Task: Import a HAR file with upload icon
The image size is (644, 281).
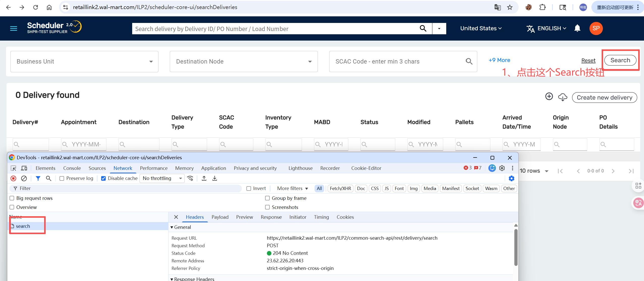Action: (x=204, y=178)
